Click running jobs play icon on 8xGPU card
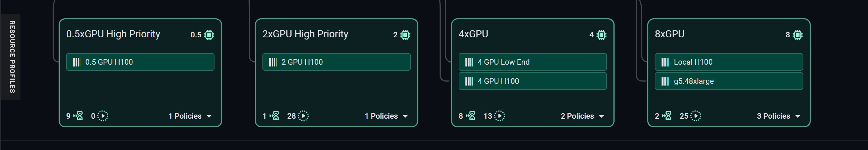868x150 pixels. tap(695, 116)
